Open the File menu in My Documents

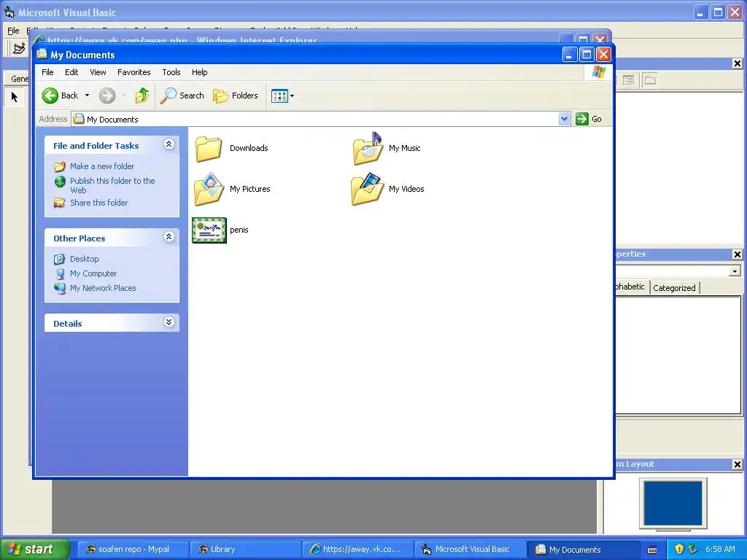click(x=47, y=72)
